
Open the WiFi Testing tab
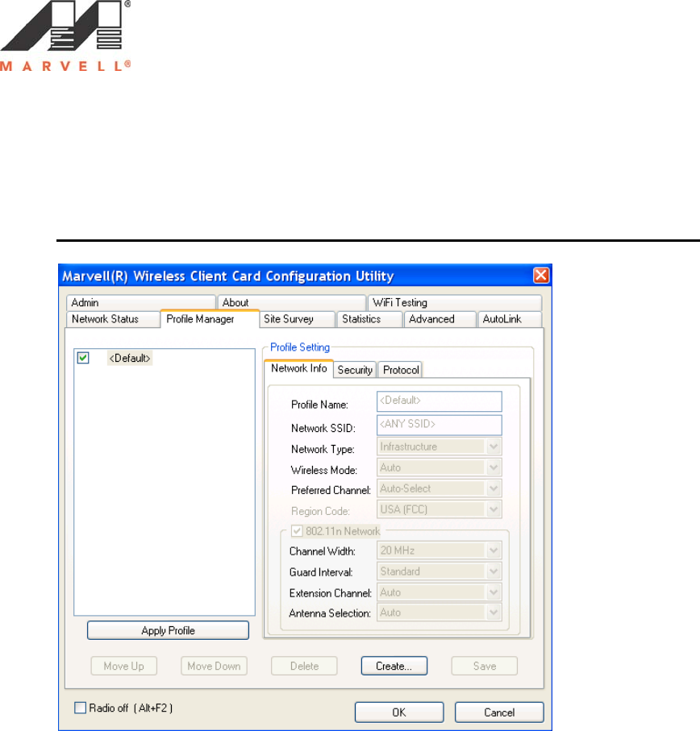pyautogui.click(x=455, y=302)
